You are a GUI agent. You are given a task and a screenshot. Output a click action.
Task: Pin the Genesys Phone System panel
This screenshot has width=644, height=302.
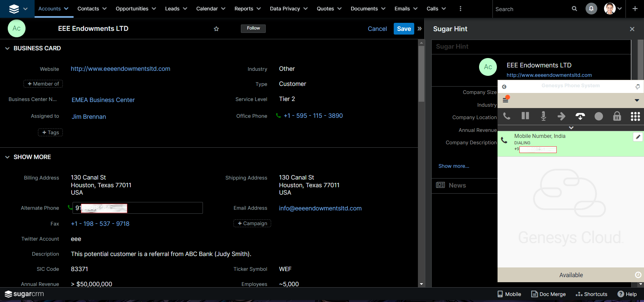[x=638, y=87]
